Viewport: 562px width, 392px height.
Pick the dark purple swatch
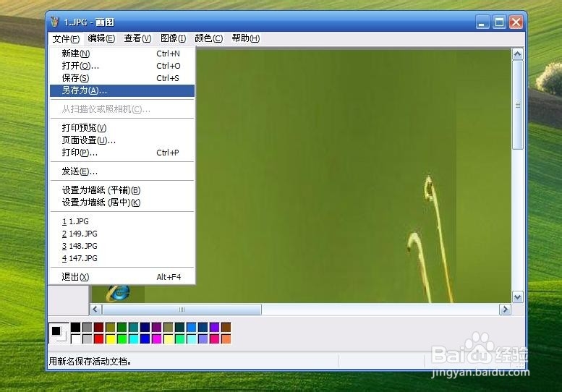pos(157,327)
